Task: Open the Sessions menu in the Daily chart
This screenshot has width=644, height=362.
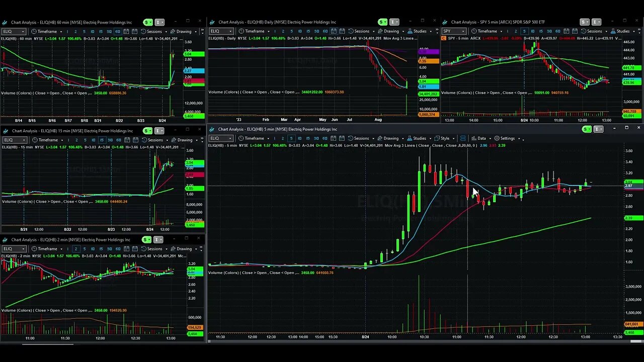Action: 361,31
